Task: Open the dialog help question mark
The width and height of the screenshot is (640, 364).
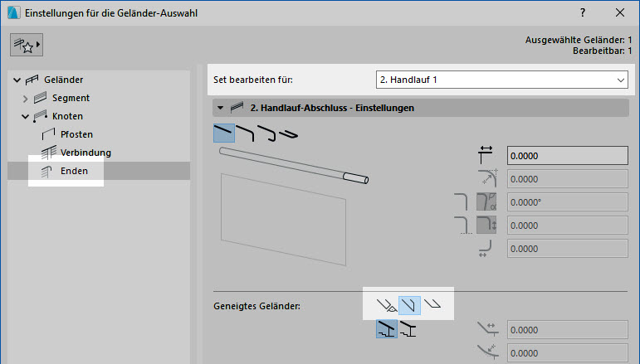Action: 583,12
